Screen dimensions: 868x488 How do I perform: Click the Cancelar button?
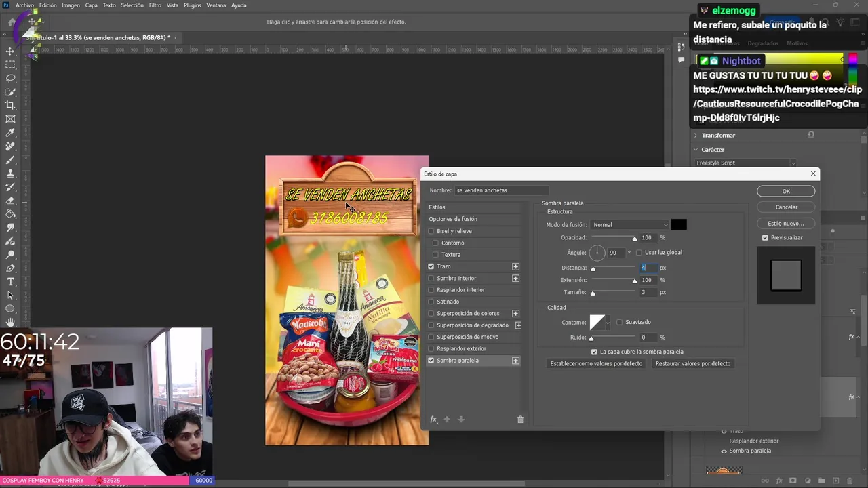click(x=786, y=207)
